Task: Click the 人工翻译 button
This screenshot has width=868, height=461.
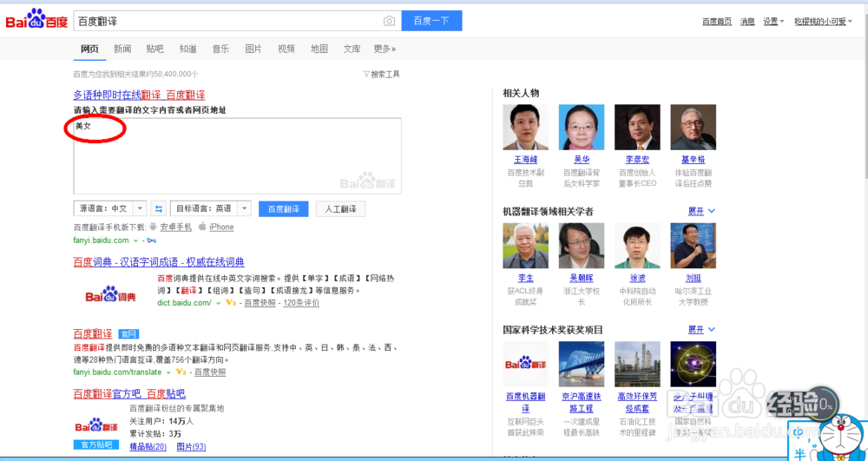Action: tap(340, 209)
